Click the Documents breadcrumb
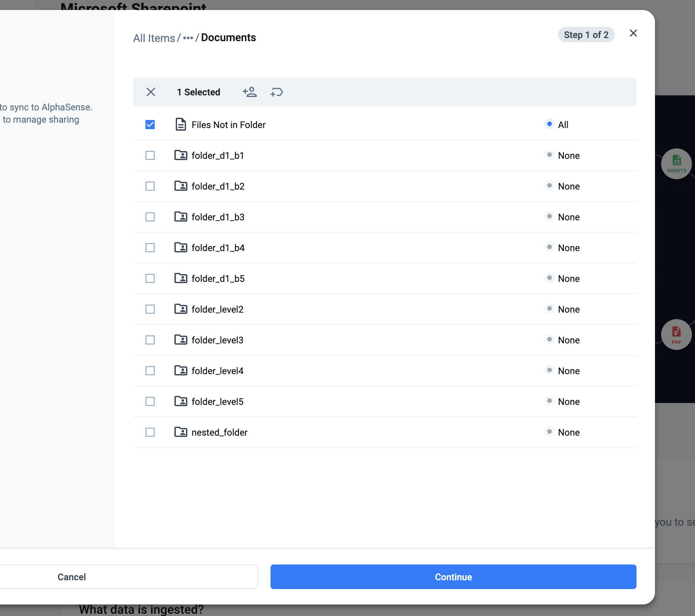 [x=229, y=38]
